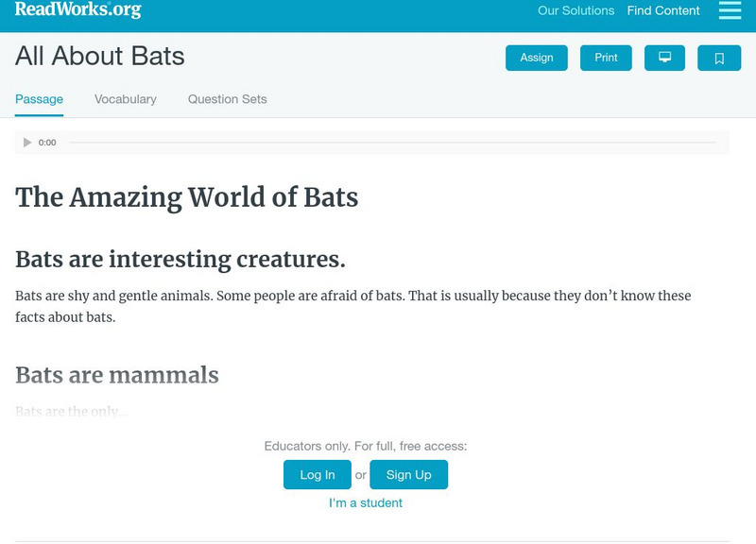Play the passage audio

point(27,143)
